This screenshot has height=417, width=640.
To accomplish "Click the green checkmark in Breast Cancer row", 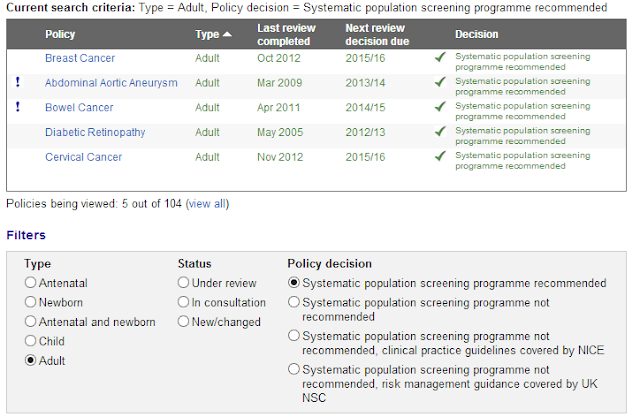I will pos(440,57).
